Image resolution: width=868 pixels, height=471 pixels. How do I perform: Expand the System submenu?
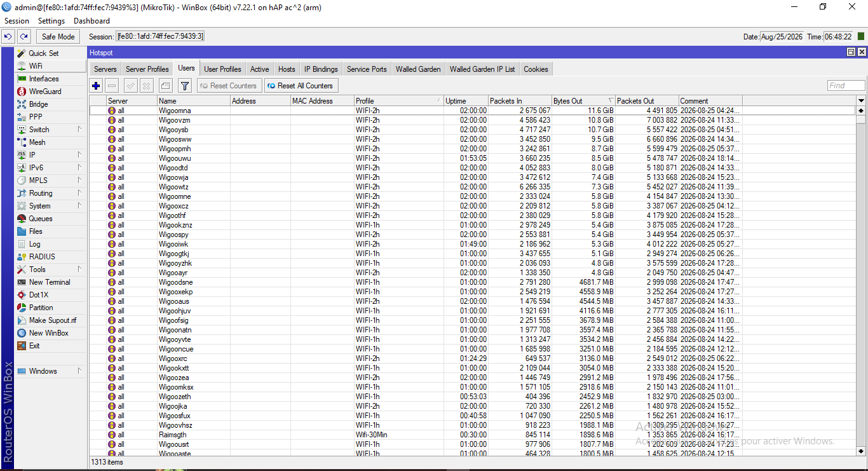click(x=80, y=206)
